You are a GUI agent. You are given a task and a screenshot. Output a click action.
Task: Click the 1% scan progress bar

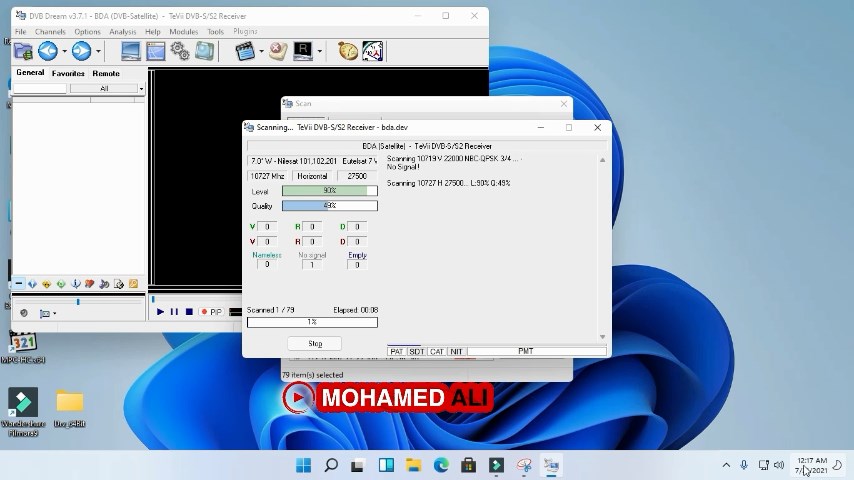(x=312, y=322)
